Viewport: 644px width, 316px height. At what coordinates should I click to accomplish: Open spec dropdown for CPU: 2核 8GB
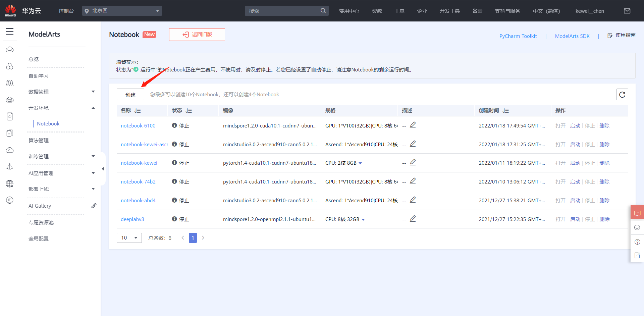tap(360, 163)
